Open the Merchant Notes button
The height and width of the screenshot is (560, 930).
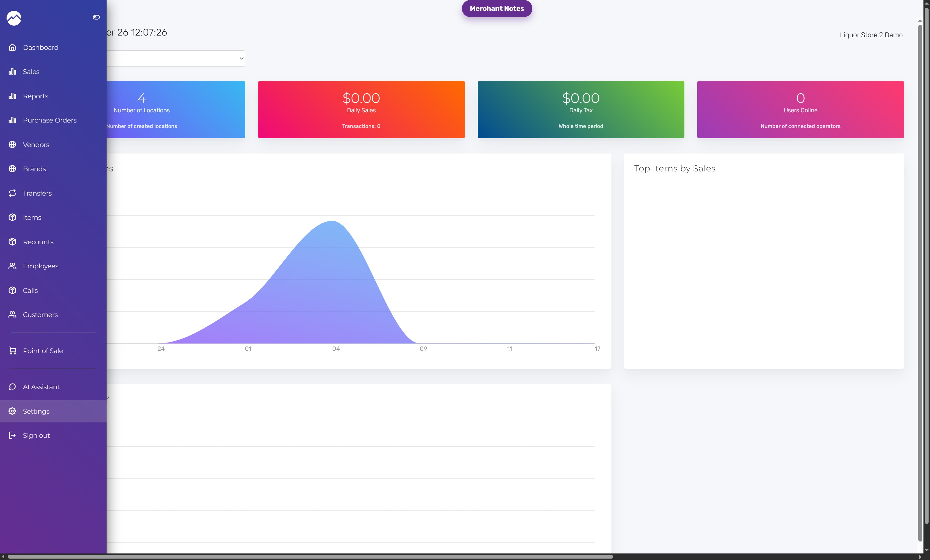tap(497, 8)
